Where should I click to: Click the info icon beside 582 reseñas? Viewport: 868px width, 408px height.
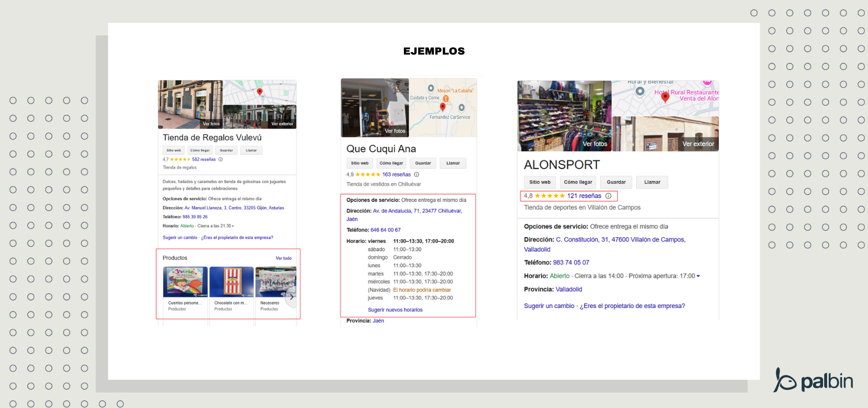point(221,159)
